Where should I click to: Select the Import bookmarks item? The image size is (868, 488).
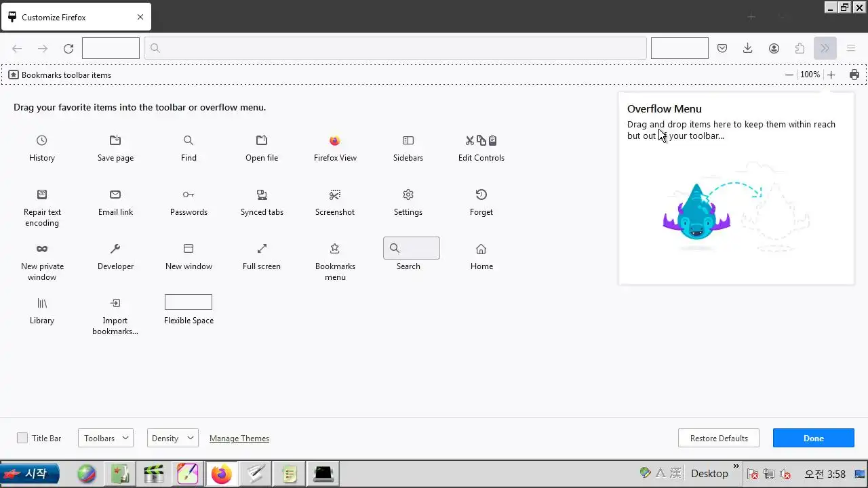(115, 316)
